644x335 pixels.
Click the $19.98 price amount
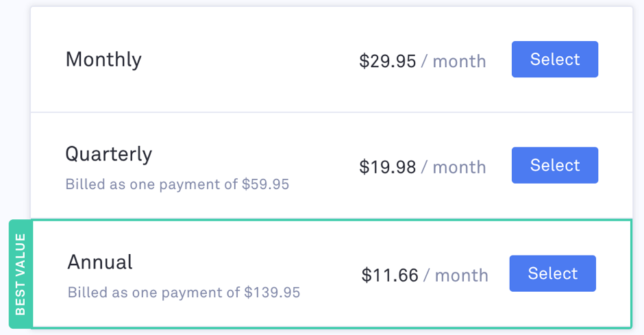pos(387,167)
